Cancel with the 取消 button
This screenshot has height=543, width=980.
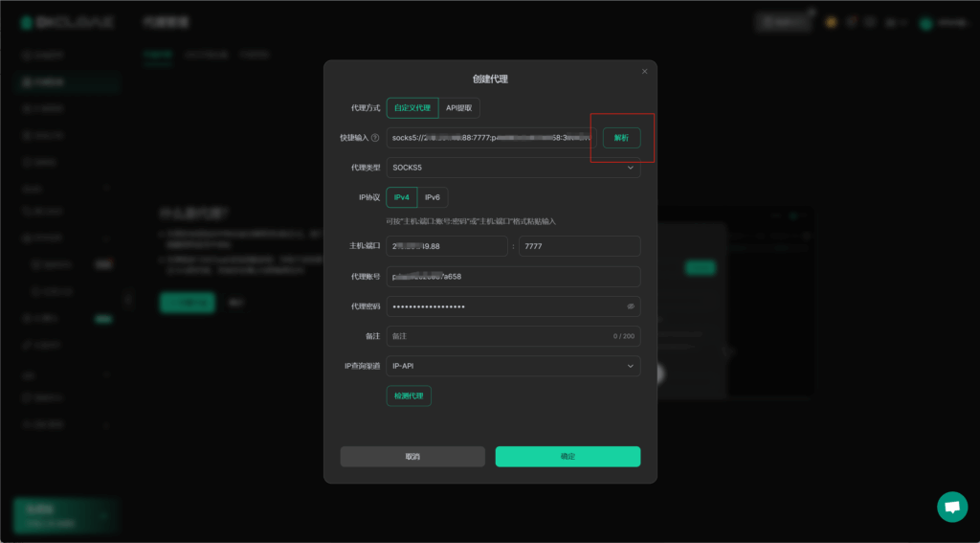[412, 457]
